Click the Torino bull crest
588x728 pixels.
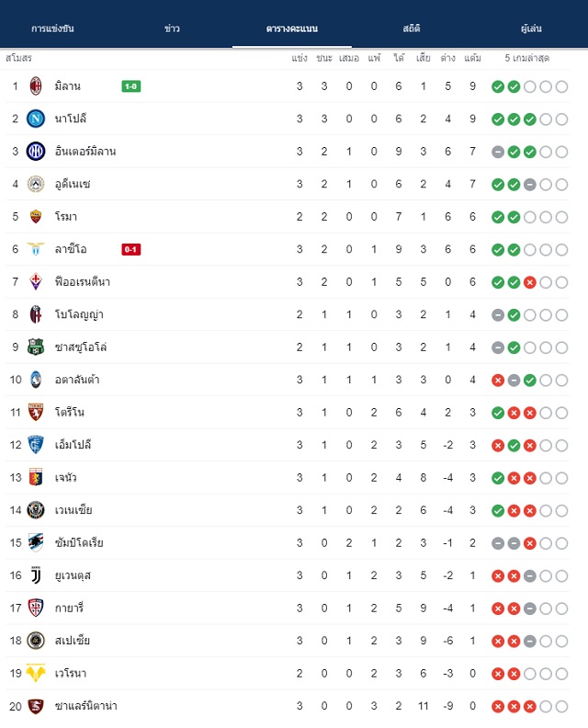[36, 413]
